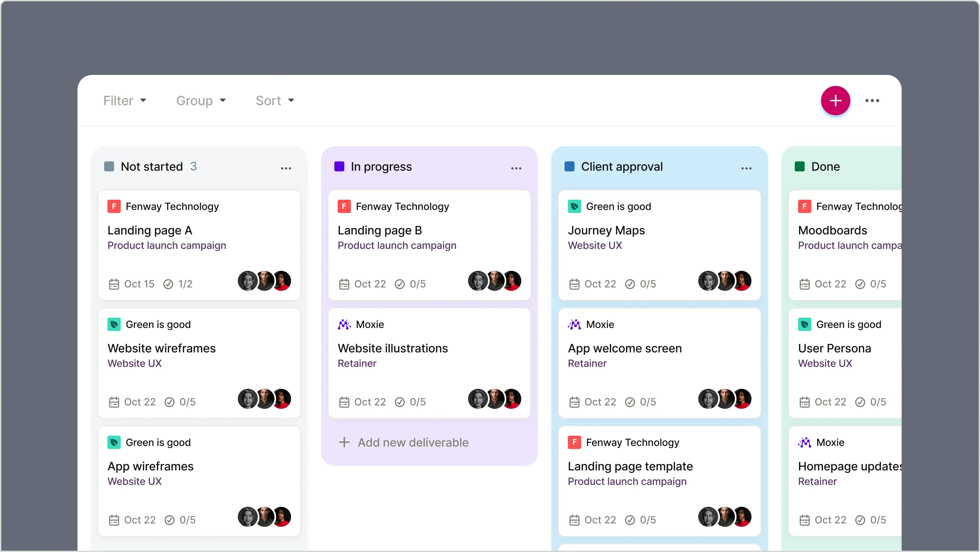Click the Moxie icon on App welcome screen
The image size is (980, 552).
point(574,324)
